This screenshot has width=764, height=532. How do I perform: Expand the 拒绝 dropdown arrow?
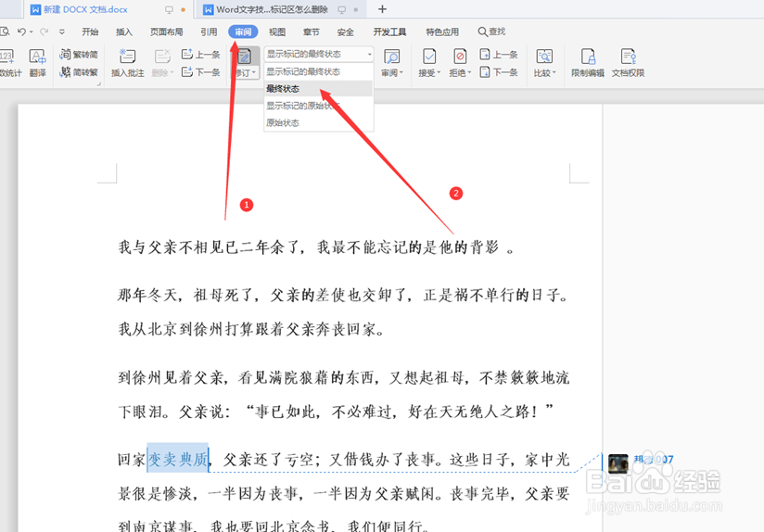coord(469,73)
